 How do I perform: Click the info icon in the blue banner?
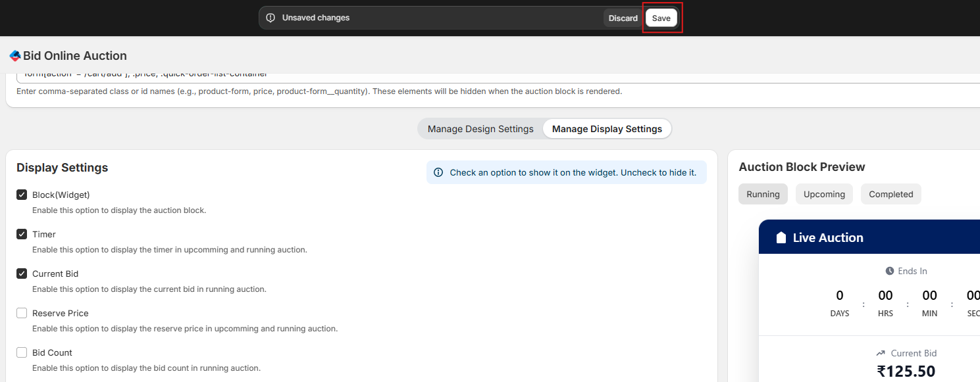(438, 172)
